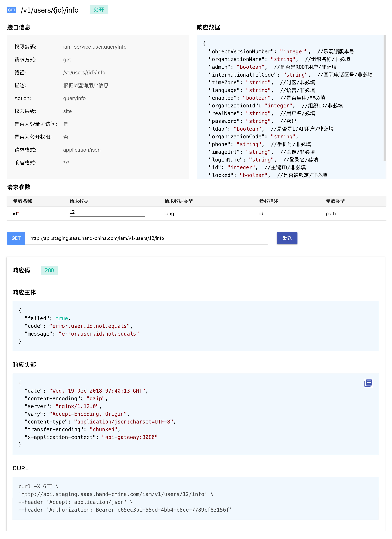Click the "vary" Accept-Encoding line

coord(77,414)
